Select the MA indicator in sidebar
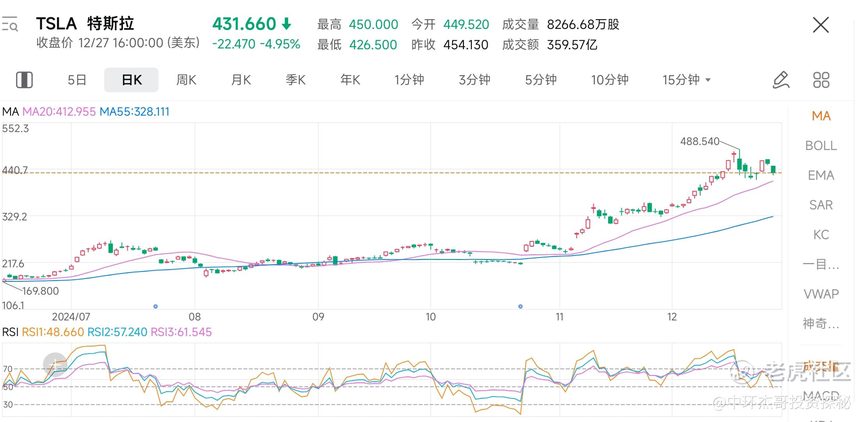Image resolution: width=868 pixels, height=422 pixels. pyautogui.click(x=821, y=116)
